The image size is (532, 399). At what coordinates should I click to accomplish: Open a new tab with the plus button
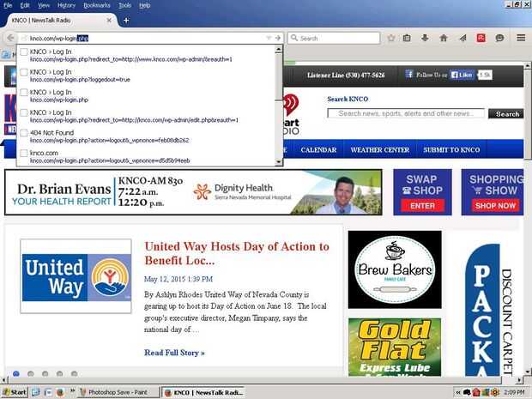pyautogui.click(x=126, y=21)
